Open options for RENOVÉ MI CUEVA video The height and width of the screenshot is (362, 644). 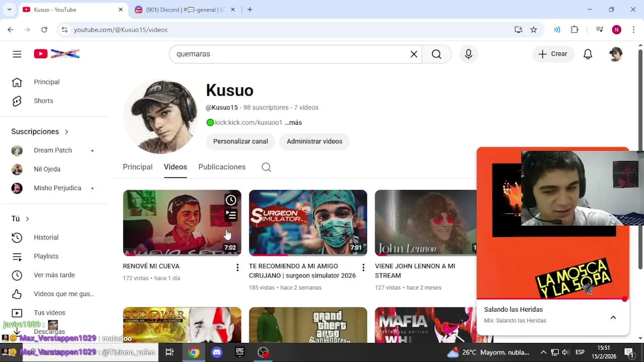pyautogui.click(x=237, y=267)
